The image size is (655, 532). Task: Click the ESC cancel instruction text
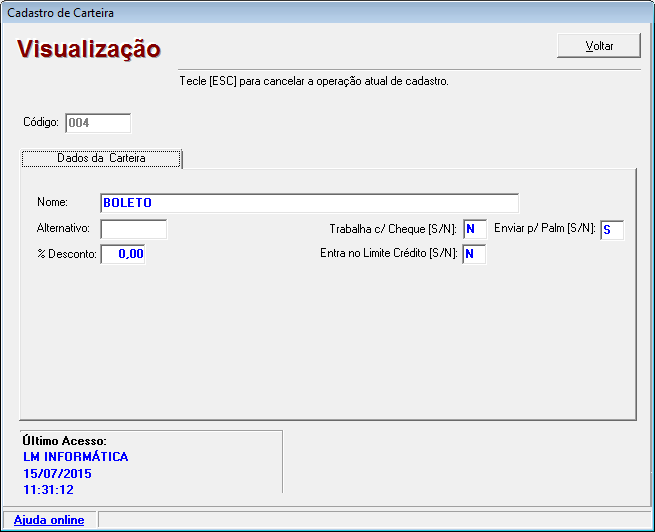313,81
